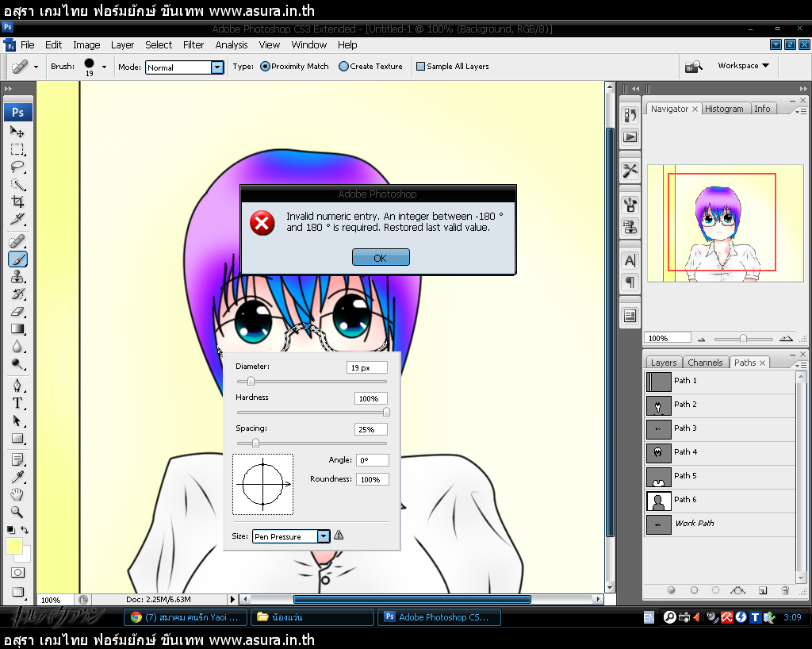Click the brush Hardness slider handle

point(386,413)
